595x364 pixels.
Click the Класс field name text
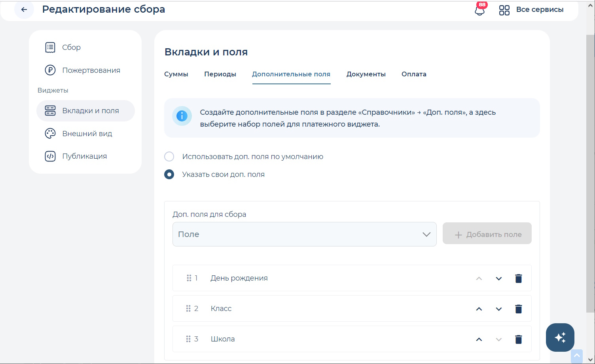[221, 309]
